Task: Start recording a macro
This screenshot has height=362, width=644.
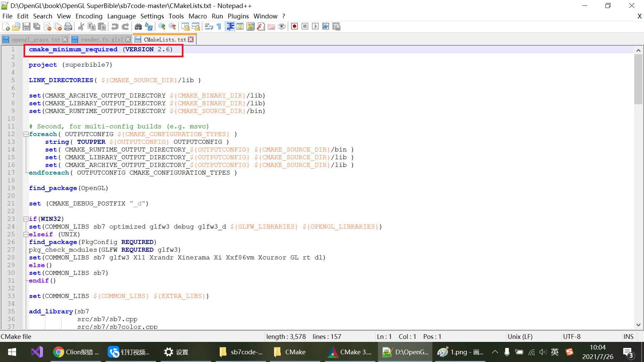Action: (294, 26)
